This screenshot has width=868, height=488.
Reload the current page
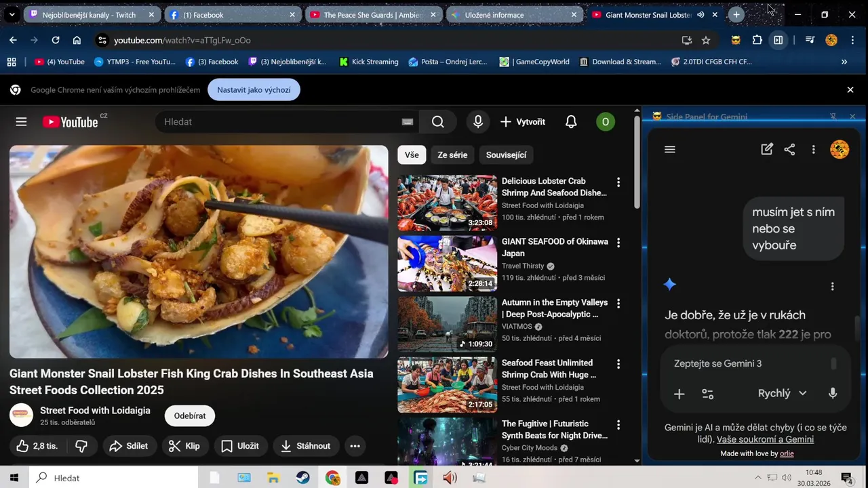click(56, 40)
